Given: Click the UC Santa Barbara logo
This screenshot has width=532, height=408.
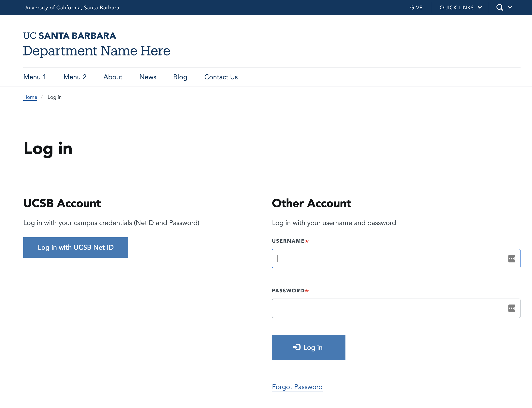Looking at the screenshot, I should coord(70,36).
